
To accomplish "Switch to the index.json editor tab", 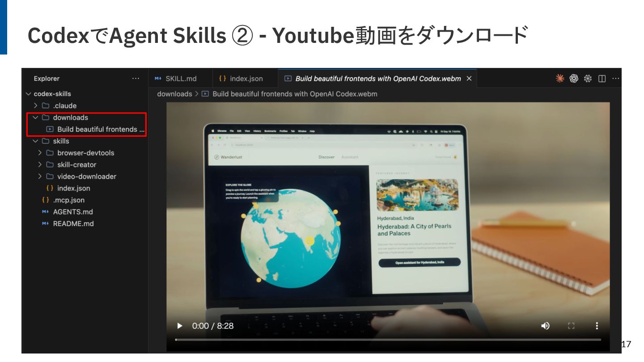I will tap(245, 79).
